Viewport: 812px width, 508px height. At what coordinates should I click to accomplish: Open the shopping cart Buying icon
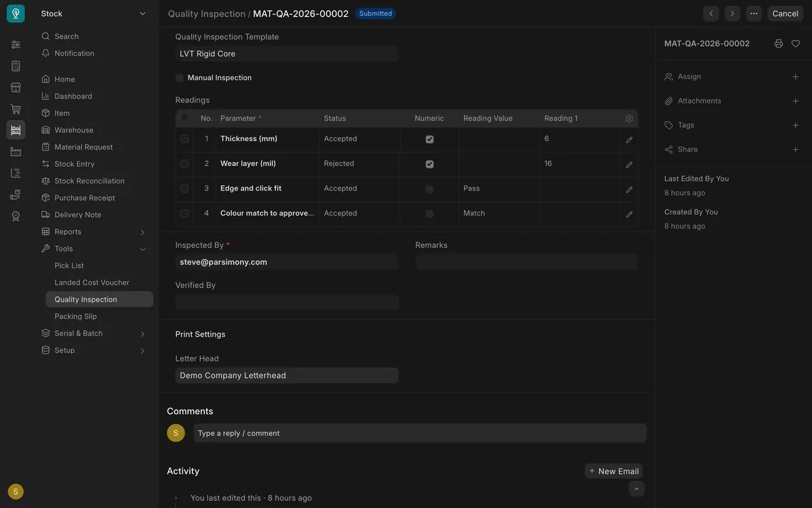click(x=16, y=109)
